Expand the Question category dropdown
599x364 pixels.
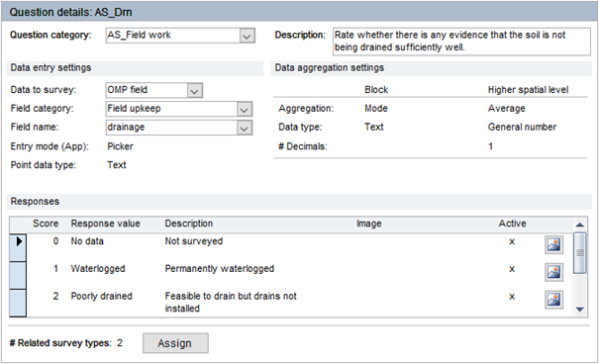pos(248,36)
